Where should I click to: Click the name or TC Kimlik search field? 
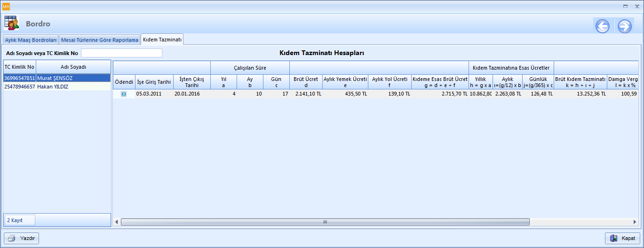pyautogui.click(x=121, y=53)
